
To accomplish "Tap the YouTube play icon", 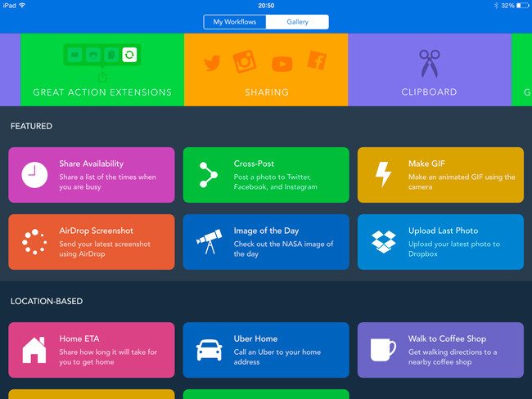I will 282,64.
